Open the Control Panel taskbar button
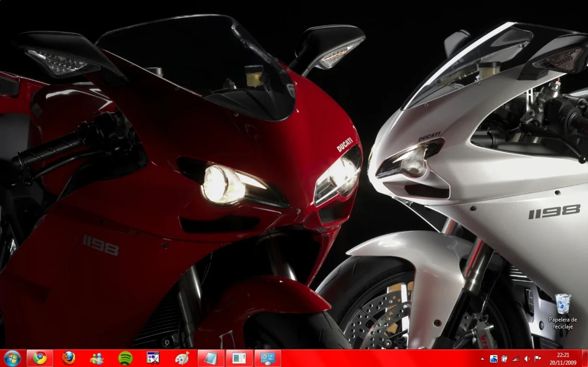This screenshot has width=588, height=367. tap(268, 358)
